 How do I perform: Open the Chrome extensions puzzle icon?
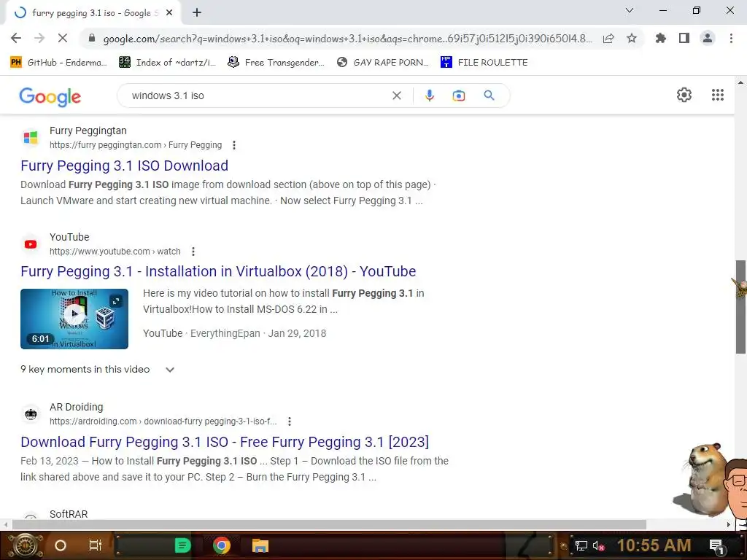tap(660, 38)
